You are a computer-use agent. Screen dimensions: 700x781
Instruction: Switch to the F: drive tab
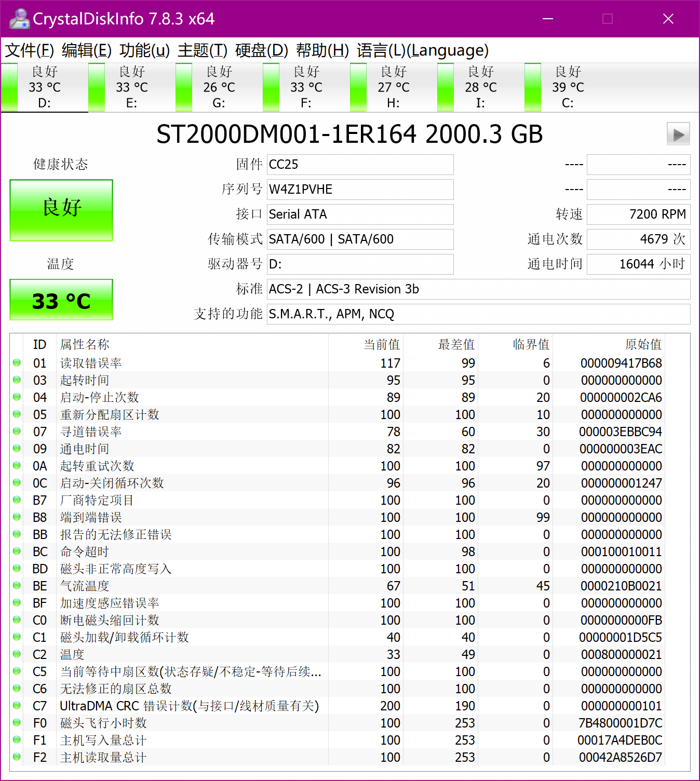306,87
